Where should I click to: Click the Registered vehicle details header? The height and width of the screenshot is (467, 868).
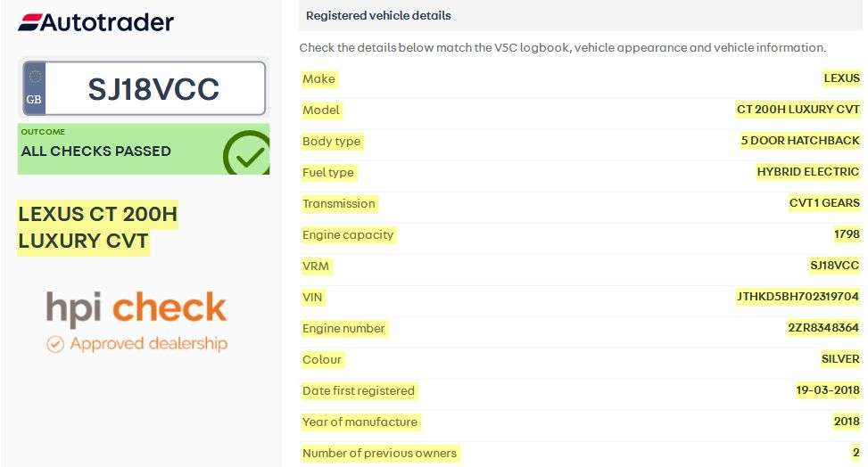click(x=378, y=15)
